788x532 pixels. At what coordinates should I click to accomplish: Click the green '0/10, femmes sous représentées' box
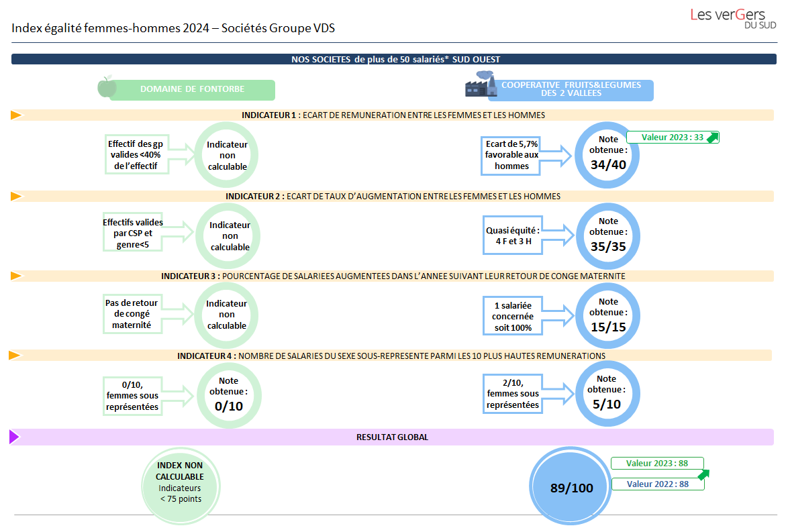132,396
